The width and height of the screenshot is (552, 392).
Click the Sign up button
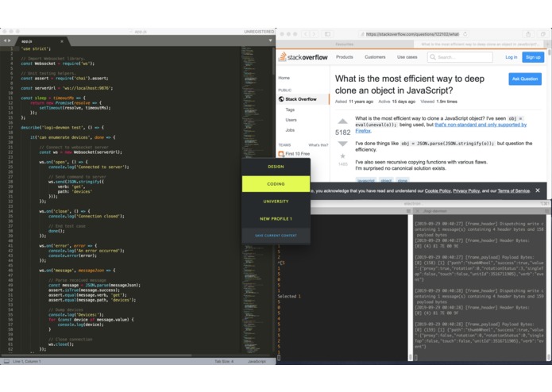click(x=533, y=57)
